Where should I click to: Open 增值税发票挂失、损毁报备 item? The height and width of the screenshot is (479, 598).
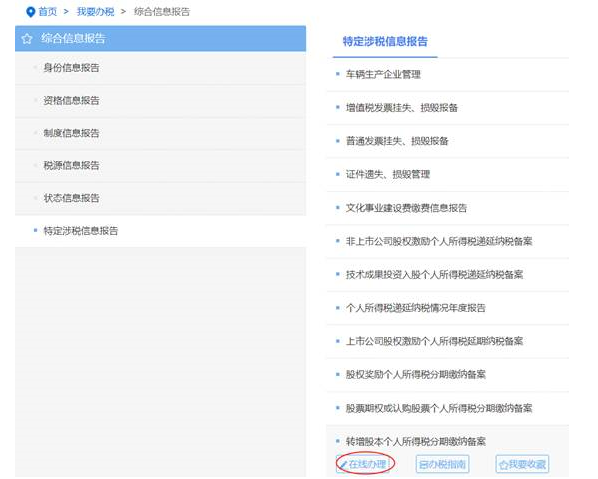tap(448, 108)
